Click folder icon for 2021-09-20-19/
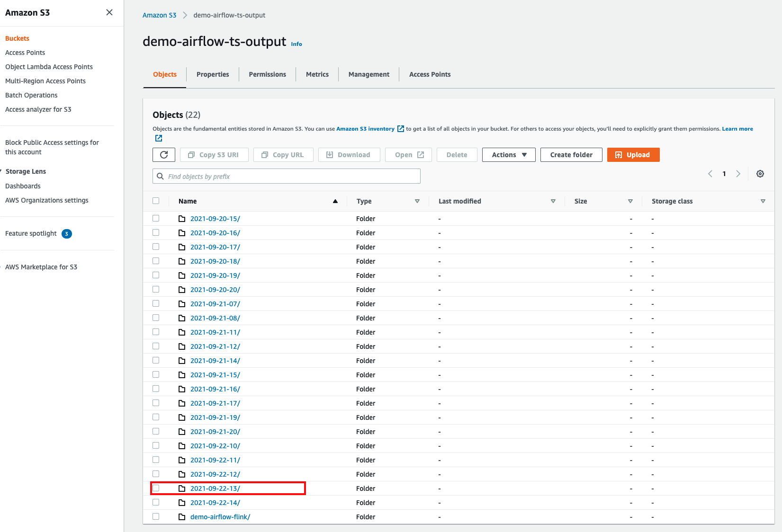The height and width of the screenshot is (532, 782). [x=182, y=275]
